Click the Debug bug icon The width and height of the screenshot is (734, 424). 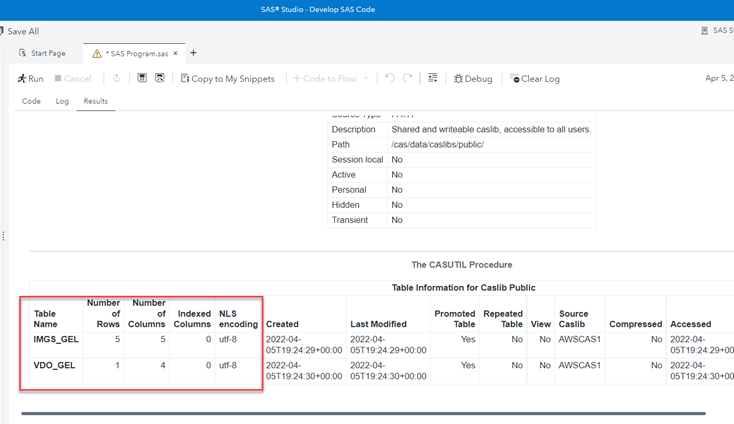click(458, 78)
